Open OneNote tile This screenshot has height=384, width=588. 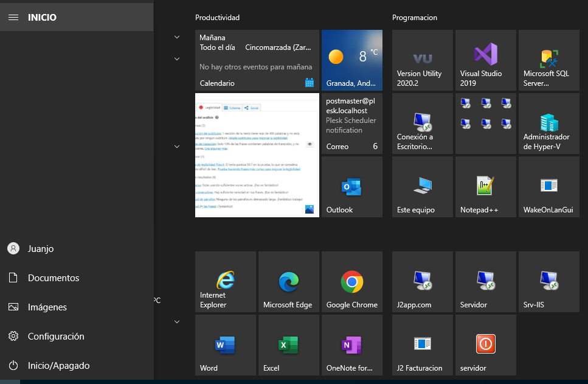[351, 345]
